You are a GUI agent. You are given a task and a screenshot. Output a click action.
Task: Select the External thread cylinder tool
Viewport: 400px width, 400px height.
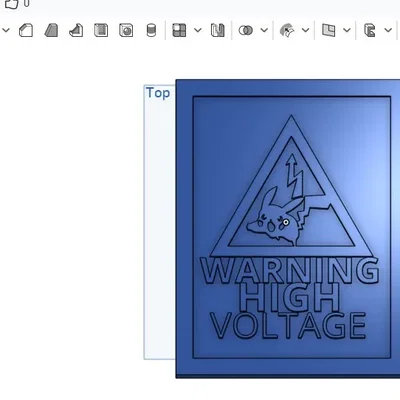click(151, 30)
